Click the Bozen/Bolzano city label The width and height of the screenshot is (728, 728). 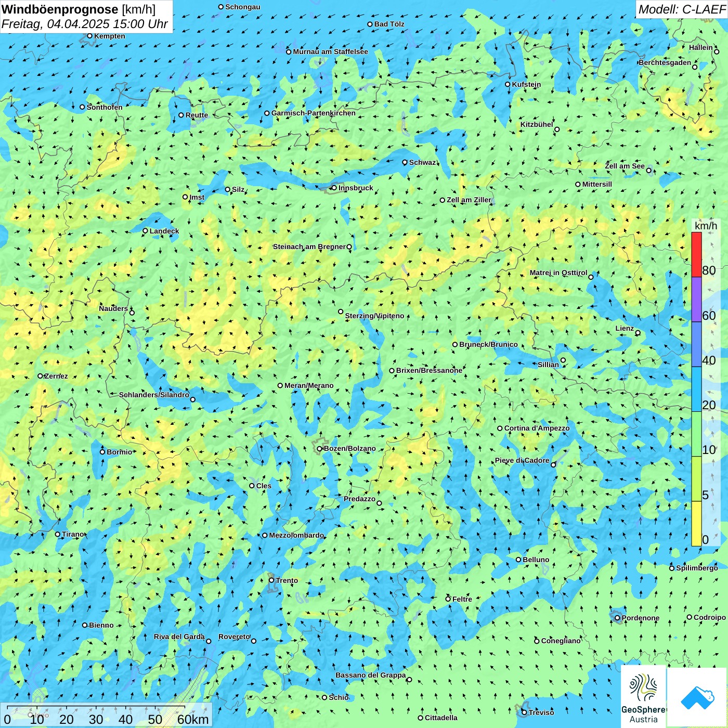[349, 448]
